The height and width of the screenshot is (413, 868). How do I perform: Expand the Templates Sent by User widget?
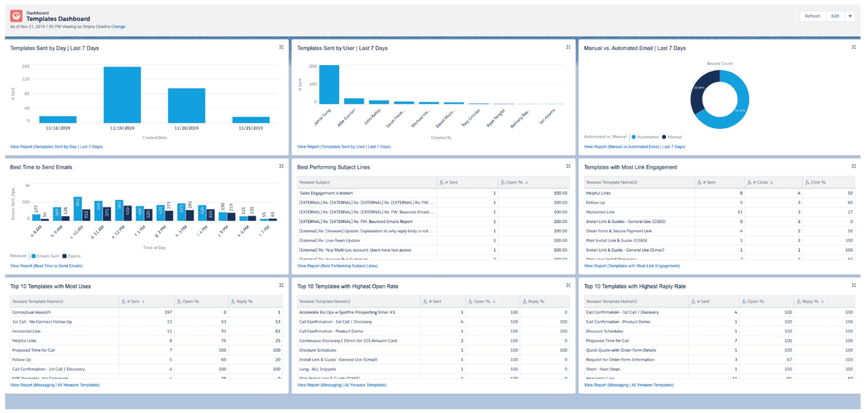[x=568, y=47]
